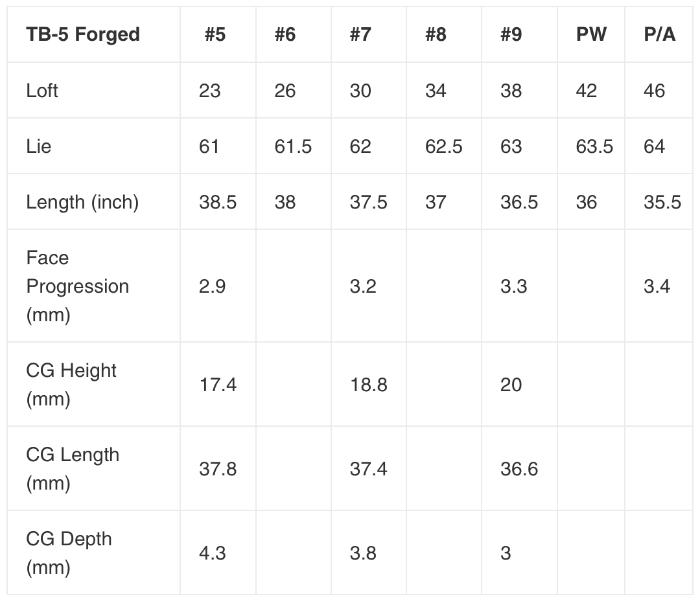Viewport: 700px width, 601px height.
Task: Click the CG height value 18.8
Action: pos(368,385)
